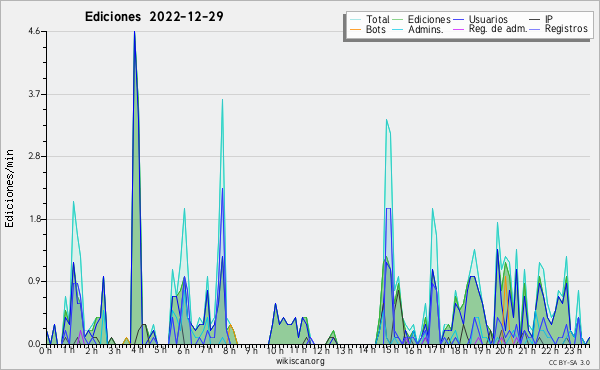Click the '10 h' x-axis tick label
600x370 pixels.
[275, 350]
